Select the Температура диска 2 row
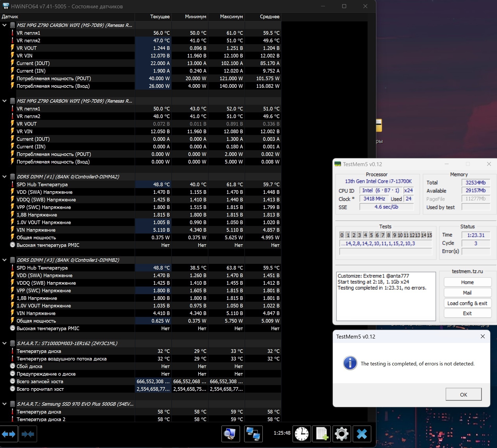 pyautogui.click(x=140, y=419)
